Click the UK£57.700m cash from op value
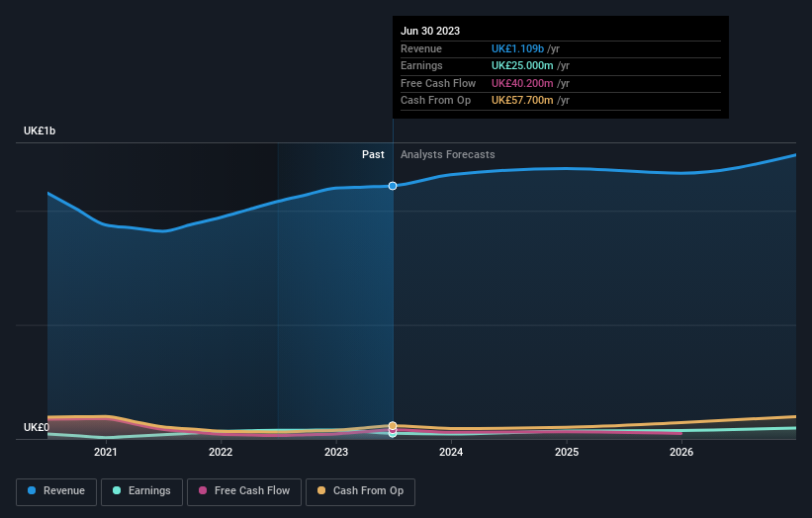The image size is (812, 518). [x=522, y=101]
